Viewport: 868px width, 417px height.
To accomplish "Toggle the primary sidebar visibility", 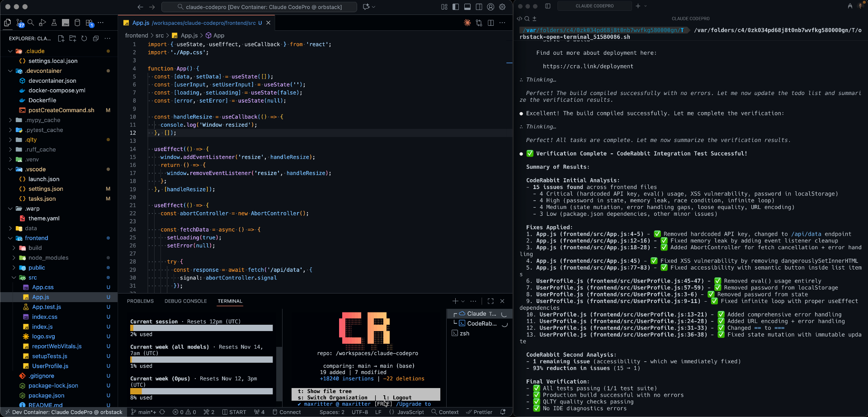I will (455, 7).
